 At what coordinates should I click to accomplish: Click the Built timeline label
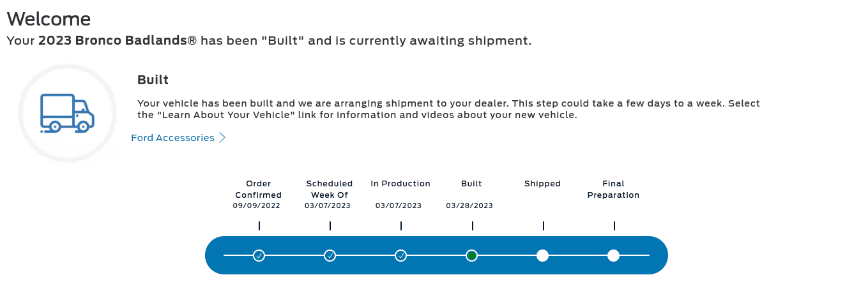pyautogui.click(x=471, y=184)
